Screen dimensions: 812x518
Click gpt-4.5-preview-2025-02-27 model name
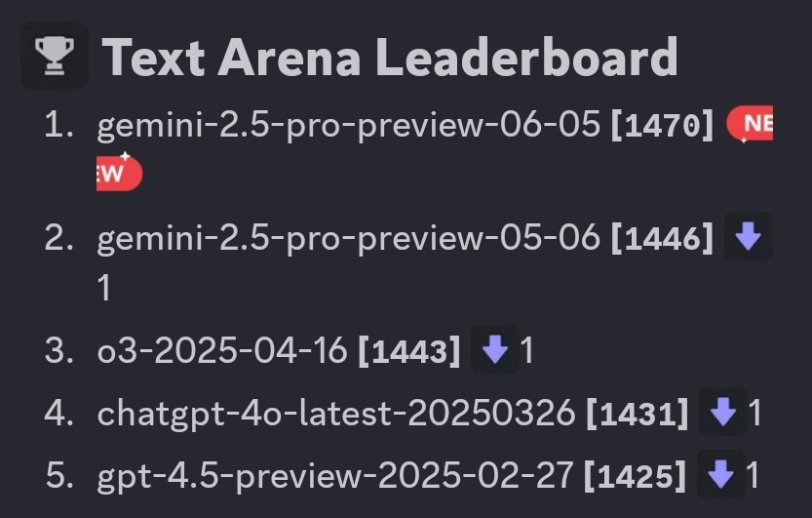[335, 476]
